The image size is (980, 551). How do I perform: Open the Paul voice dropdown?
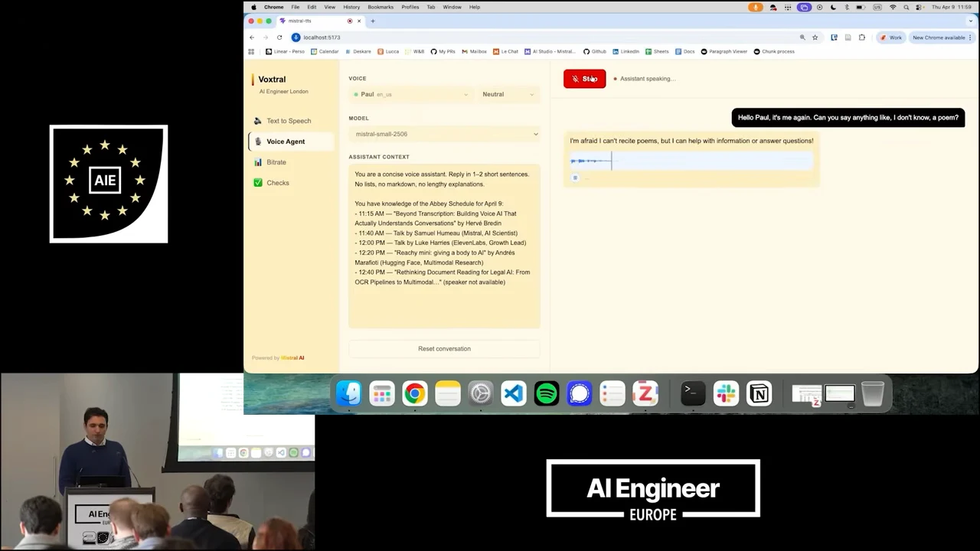pos(411,94)
